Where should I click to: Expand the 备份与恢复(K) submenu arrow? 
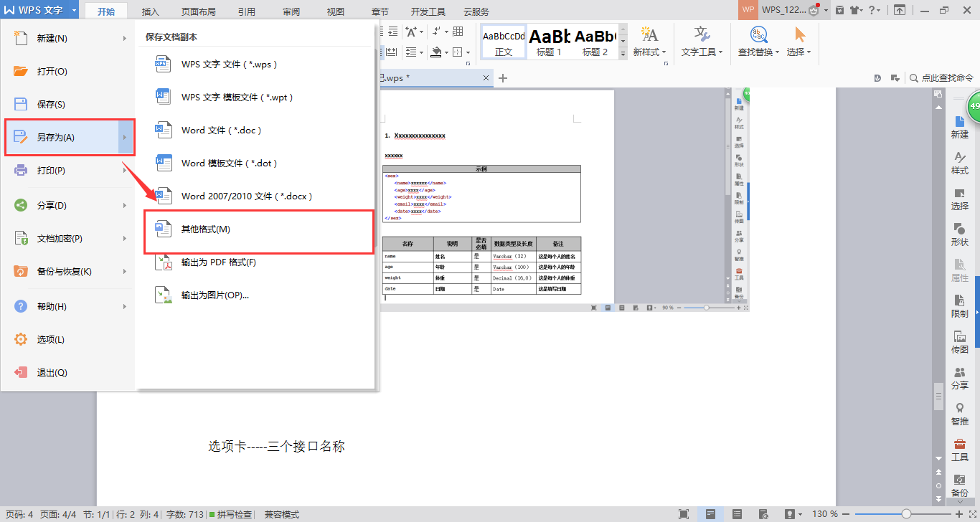coord(125,271)
